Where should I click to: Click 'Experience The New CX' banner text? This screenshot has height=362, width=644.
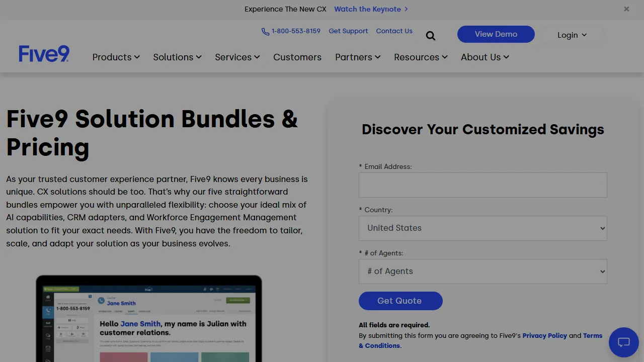tap(285, 9)
